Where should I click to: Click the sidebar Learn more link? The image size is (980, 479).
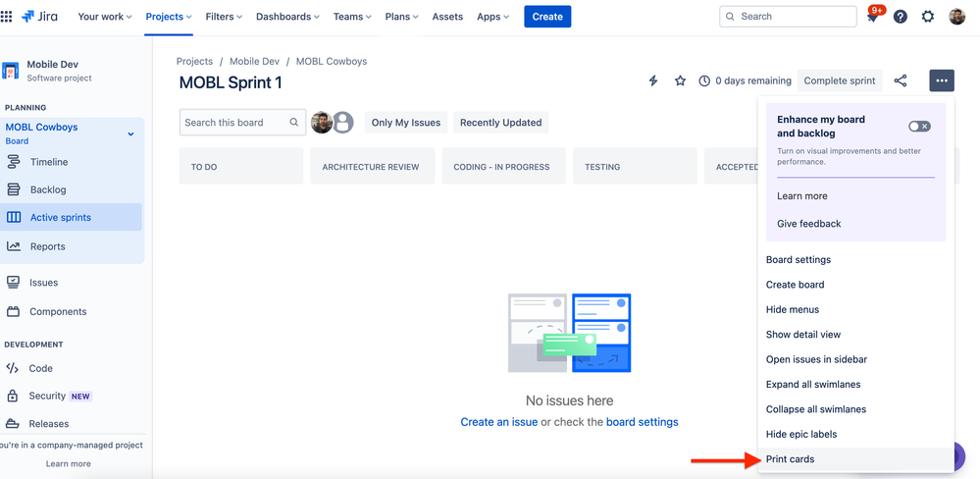[x=68, y=464]
